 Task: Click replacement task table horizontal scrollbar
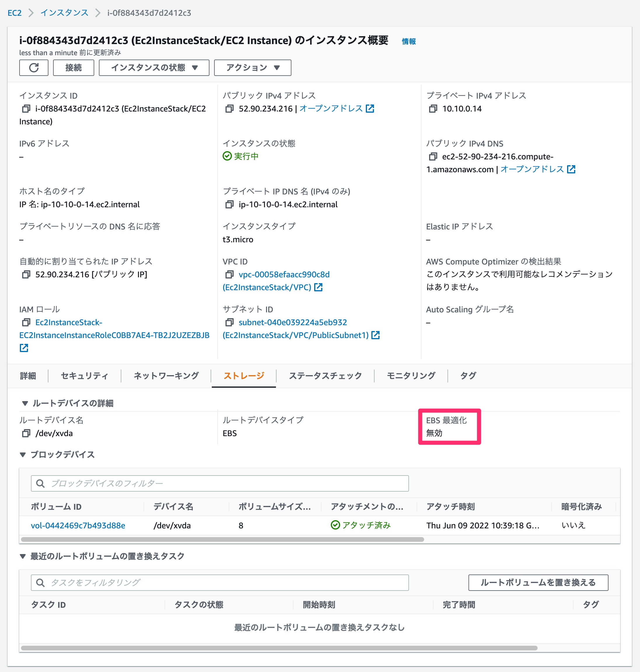point(279,648)
